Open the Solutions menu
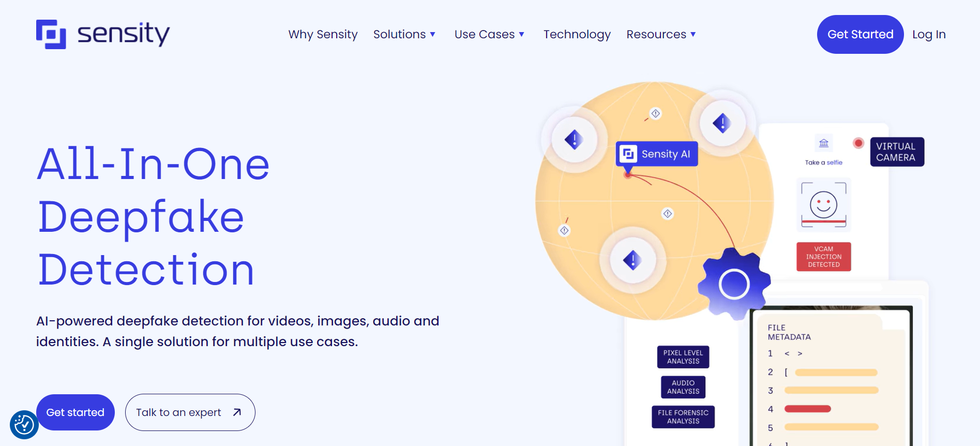Image resolution: width=980 pixels, height=446 pixels. (399, 35)
